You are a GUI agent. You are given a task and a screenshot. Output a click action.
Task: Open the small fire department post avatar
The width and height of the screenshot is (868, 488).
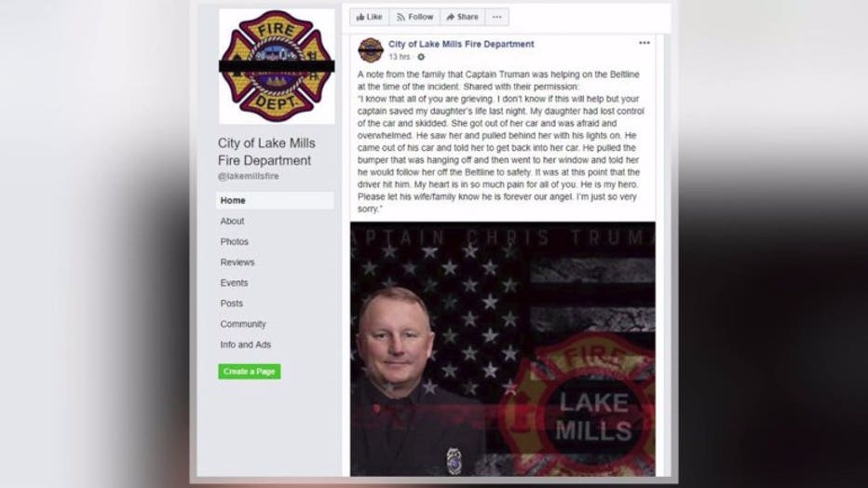[x=371, y=50]
